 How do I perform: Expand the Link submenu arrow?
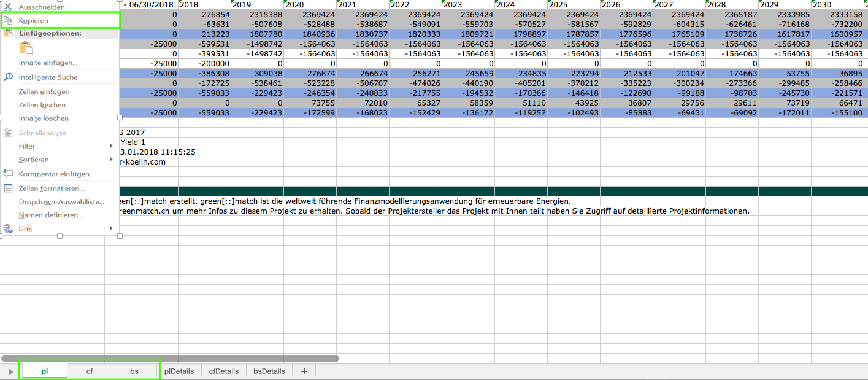111,228
